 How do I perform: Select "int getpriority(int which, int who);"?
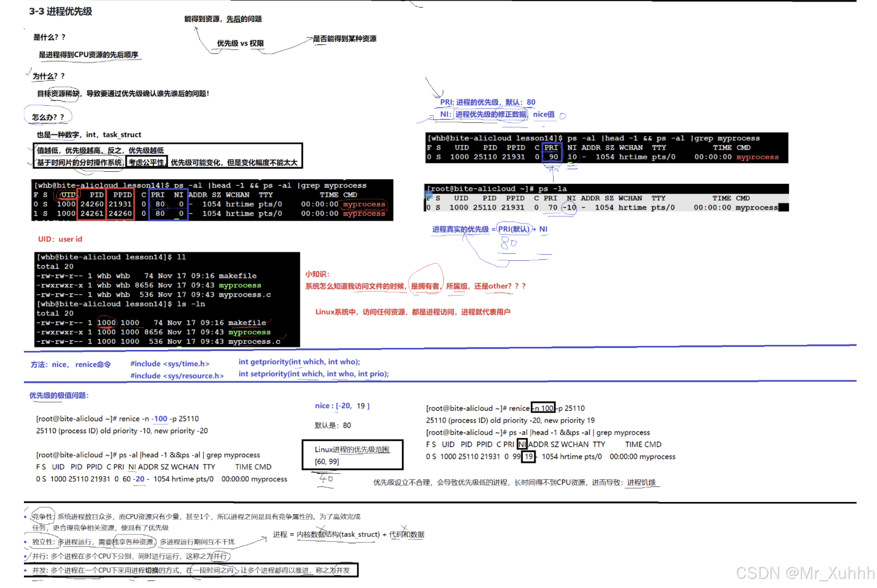(x=299, y=362)
